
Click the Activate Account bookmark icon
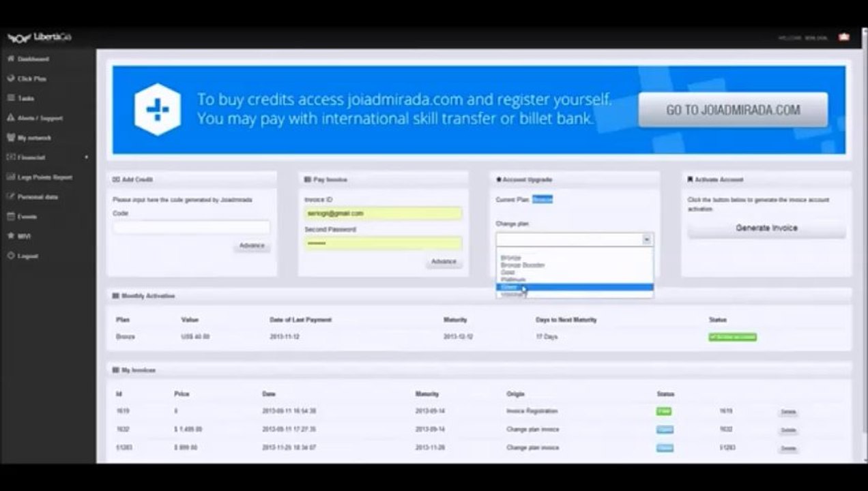(x=691, y=179)
